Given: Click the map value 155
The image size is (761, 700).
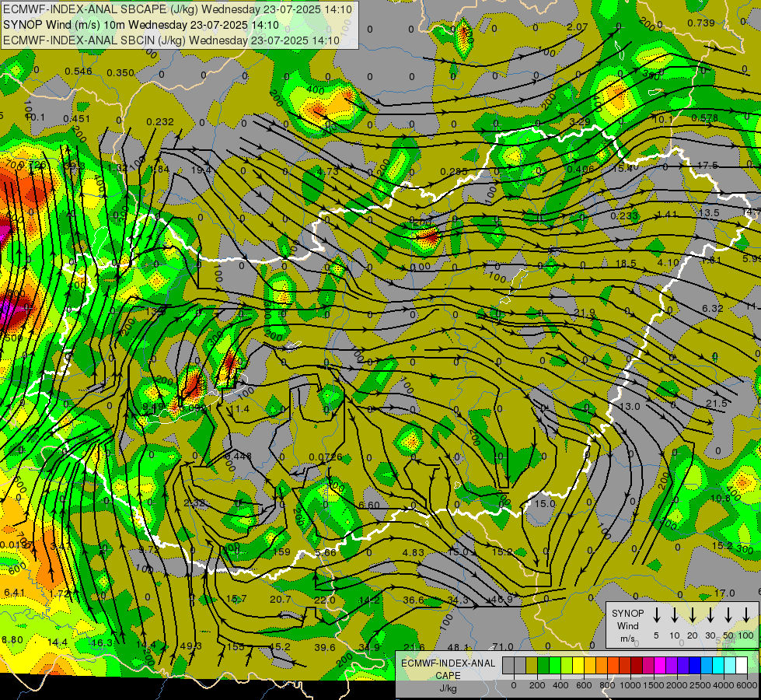Looking at the screenshot, I should (x=236, y=646).
